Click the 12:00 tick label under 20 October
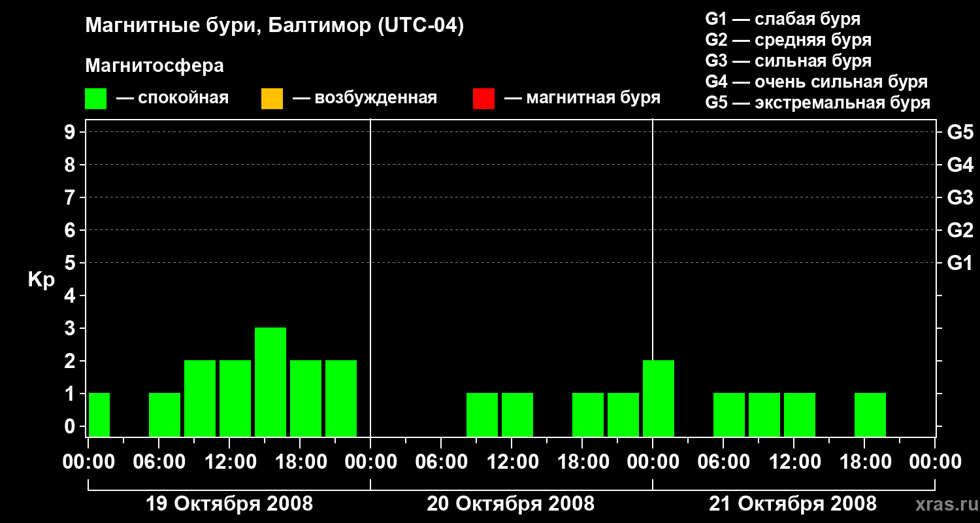The image size is (980, 523). 511,462
